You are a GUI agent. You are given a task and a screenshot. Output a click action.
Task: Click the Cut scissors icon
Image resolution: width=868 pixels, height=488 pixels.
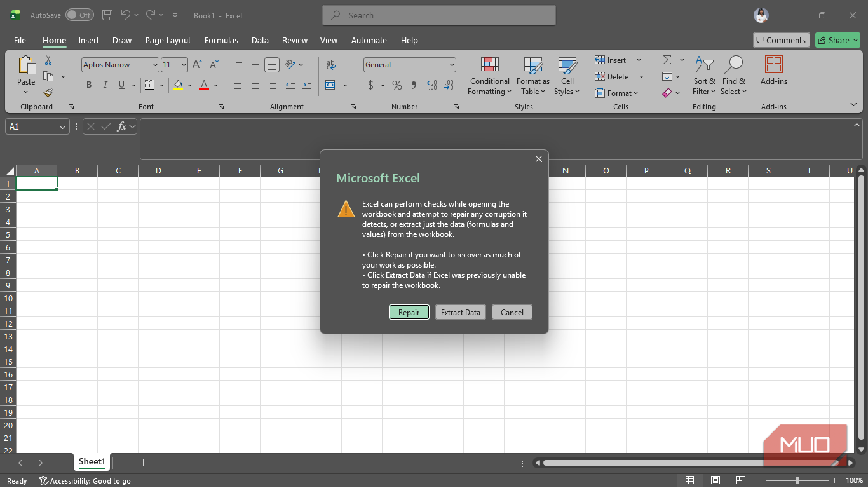click(x=48, y=60)
